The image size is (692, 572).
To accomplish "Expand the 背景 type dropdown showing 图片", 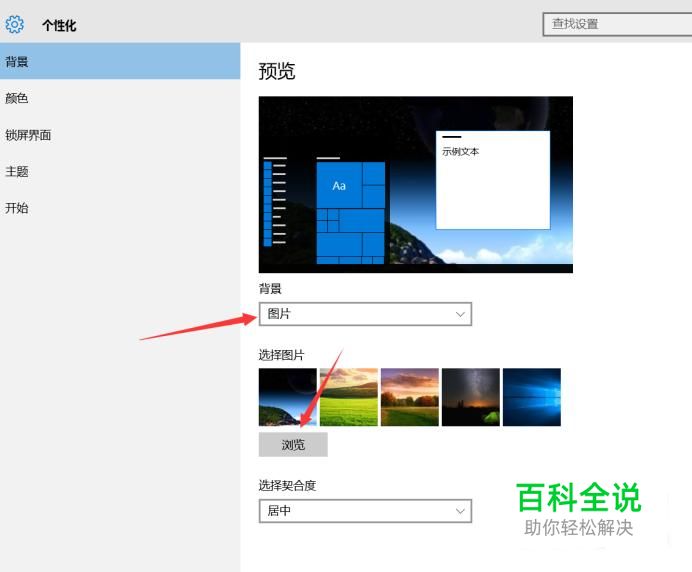I will pyautogui.click(x=365, y=314).
